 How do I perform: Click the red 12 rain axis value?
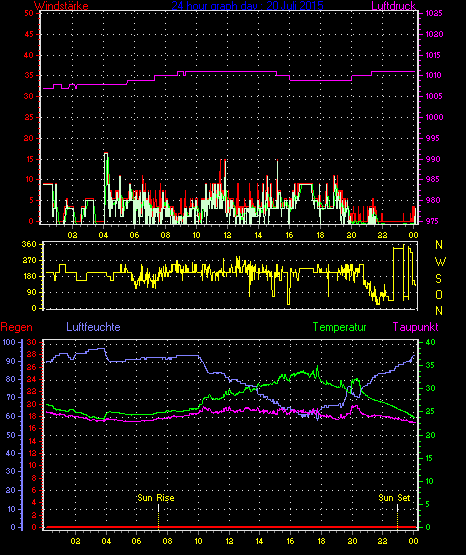pyautogui.click(x=32, y=453)
